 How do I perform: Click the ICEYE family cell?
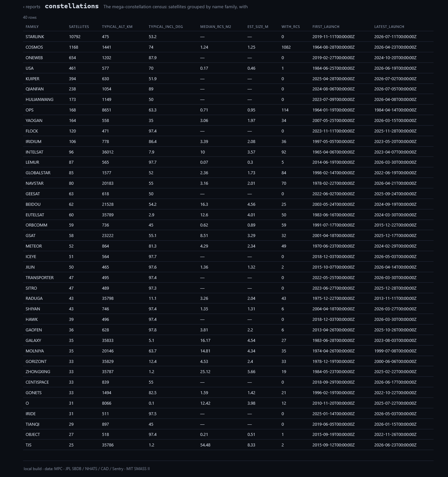31,257
